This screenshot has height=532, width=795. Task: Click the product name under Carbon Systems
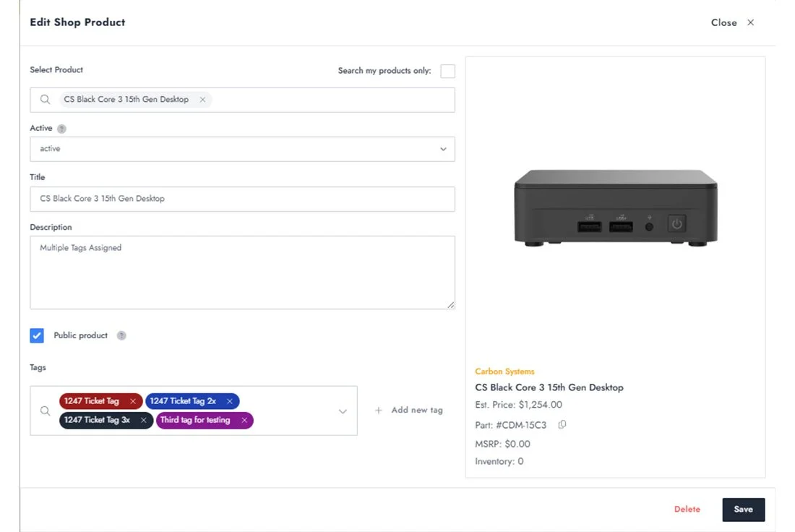[549, 387]
